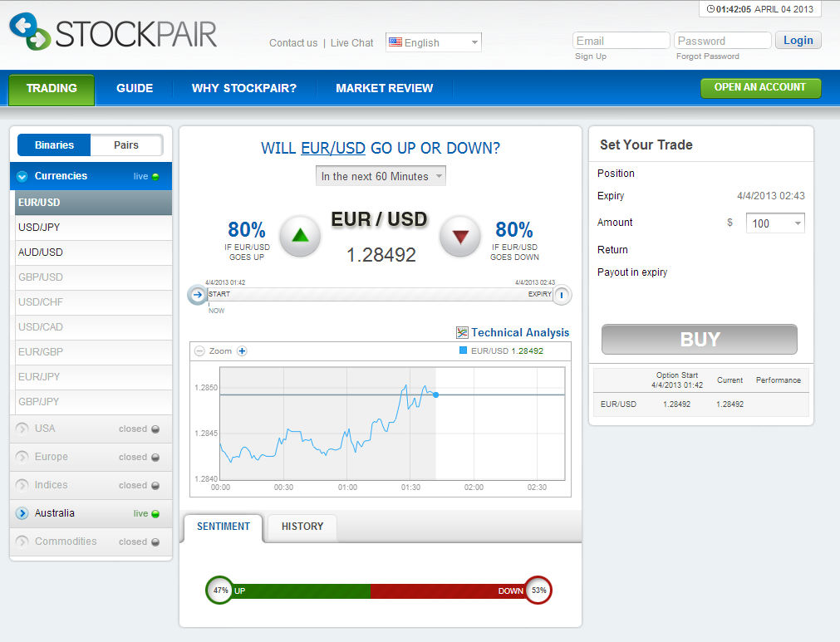
Task: Open the MARKET REVIEW menu item
Action: (x=384, y=88)
